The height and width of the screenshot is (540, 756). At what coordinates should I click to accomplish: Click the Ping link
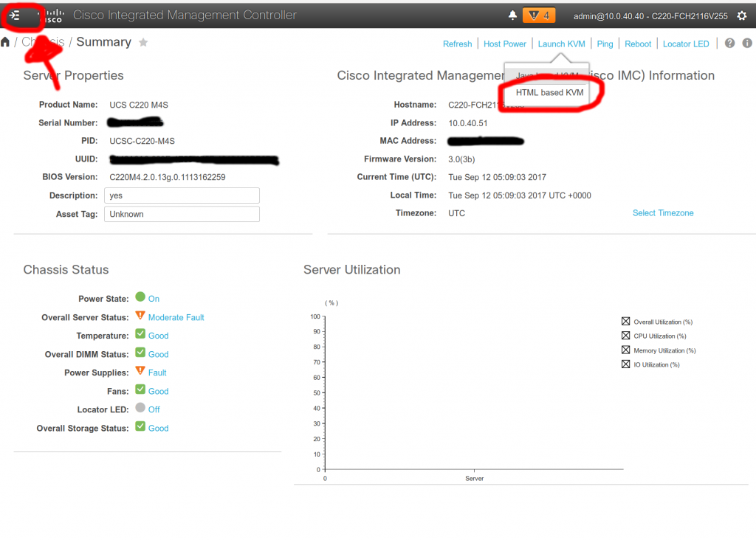click(x=605, y=44)
